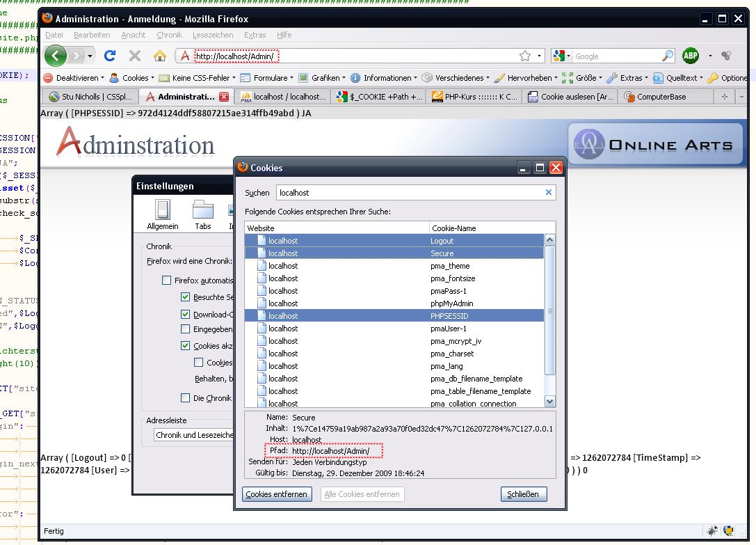
Task: Check the Eingegebene data checkbox
Action: [x=185, y=329]
